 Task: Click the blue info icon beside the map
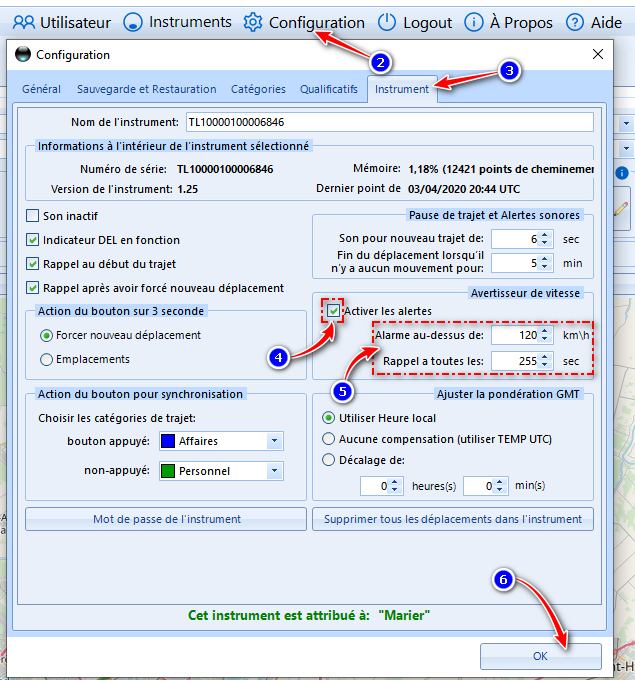coord(622,173)
